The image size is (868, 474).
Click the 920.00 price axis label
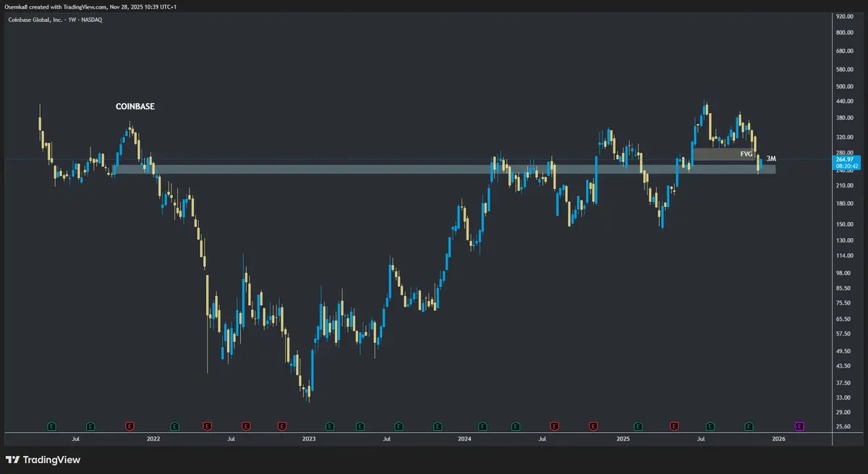846,15
